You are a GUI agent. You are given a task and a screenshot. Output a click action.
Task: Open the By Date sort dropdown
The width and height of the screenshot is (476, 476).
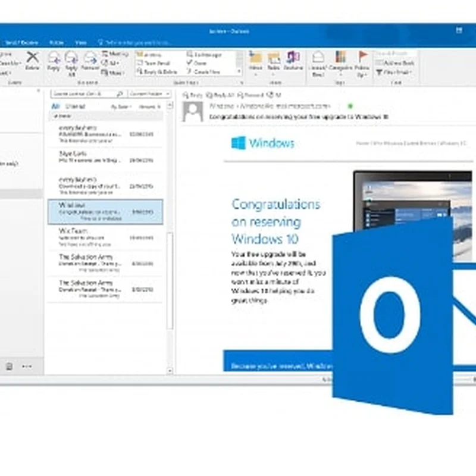(x=120, y=107)
